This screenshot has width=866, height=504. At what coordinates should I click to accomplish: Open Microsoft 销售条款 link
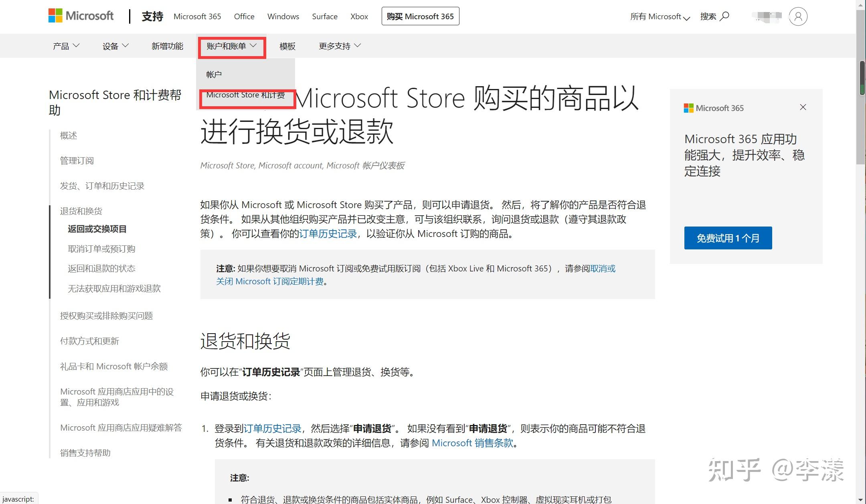[472, 443]
